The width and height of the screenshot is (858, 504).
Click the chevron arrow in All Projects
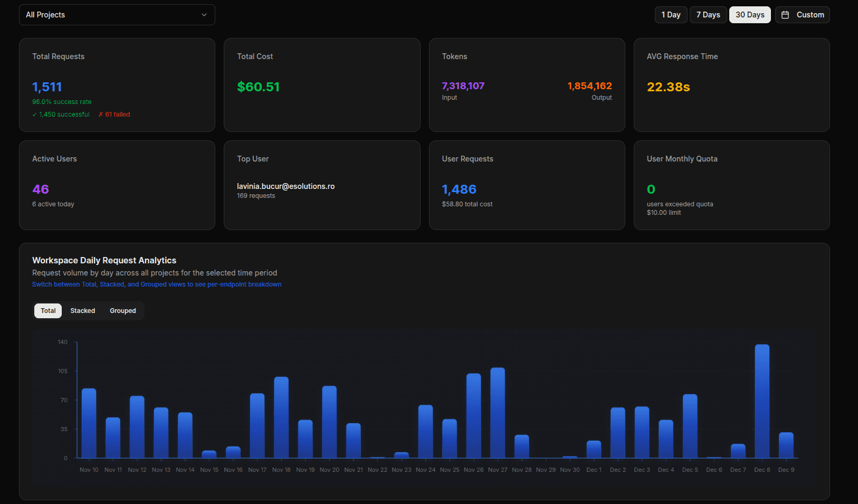point(204,15)
